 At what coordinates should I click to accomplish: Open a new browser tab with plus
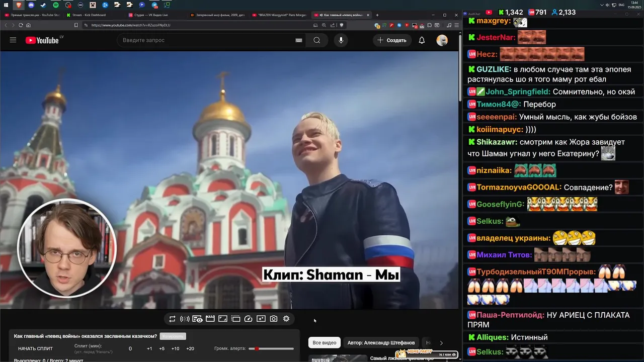coord(377,15)
